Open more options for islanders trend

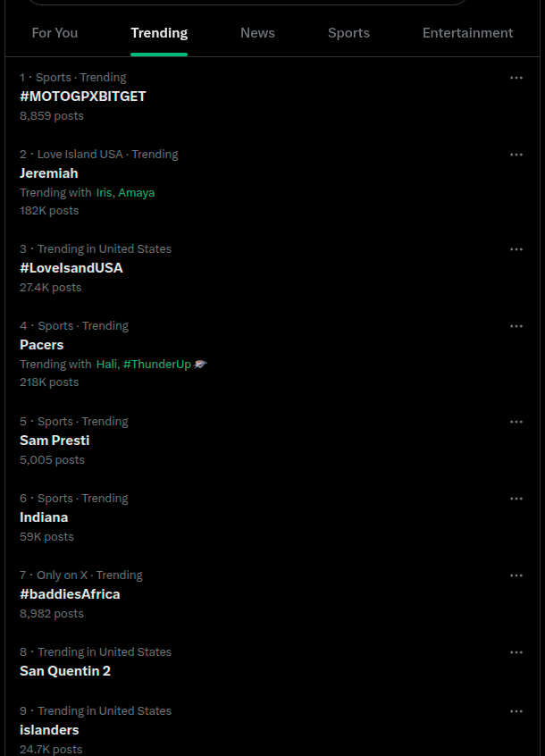pyautogui.click(x=516, y=711)
